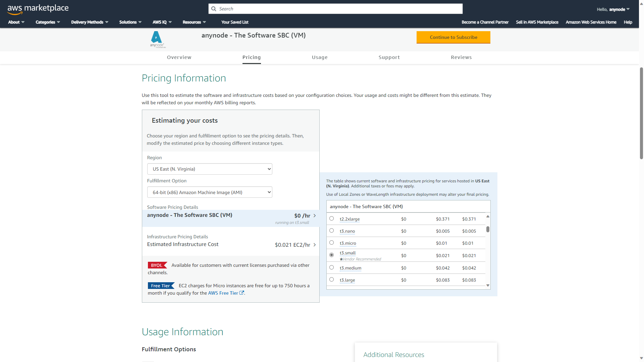644x362 pixels.
Task: Open the Fulfillment Option dropdown
Action: click(x=210, y=192)
